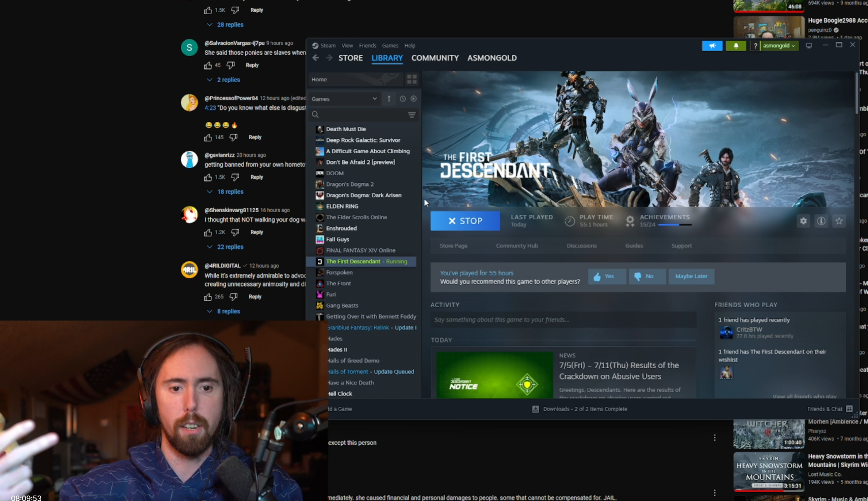Open the ASMONGOLD profile tab
Viewport: 868px width, 501px height.
tap(492, 58)
